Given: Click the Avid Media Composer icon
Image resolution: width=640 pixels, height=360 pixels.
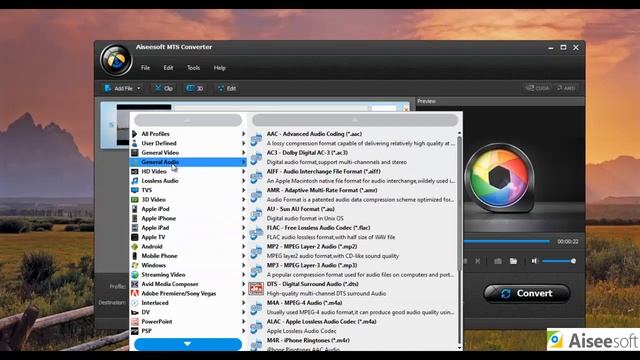Looking at the screenshot, I should [x=135, y=284].
